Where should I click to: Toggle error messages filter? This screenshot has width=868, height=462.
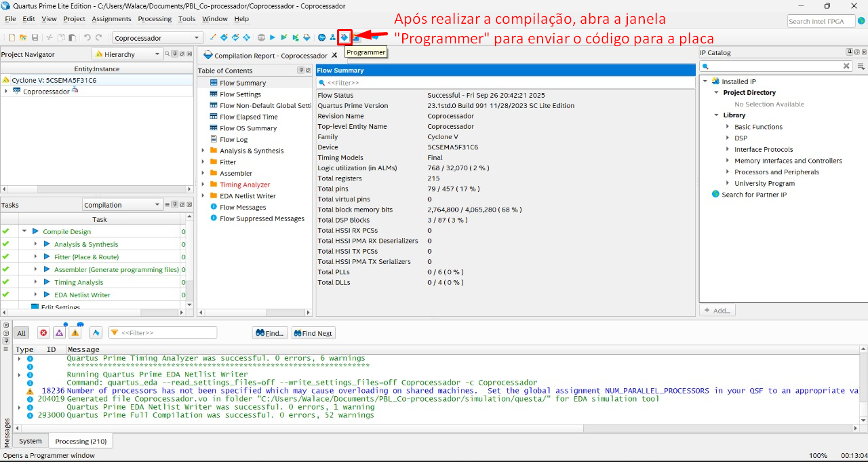(43, 333)
